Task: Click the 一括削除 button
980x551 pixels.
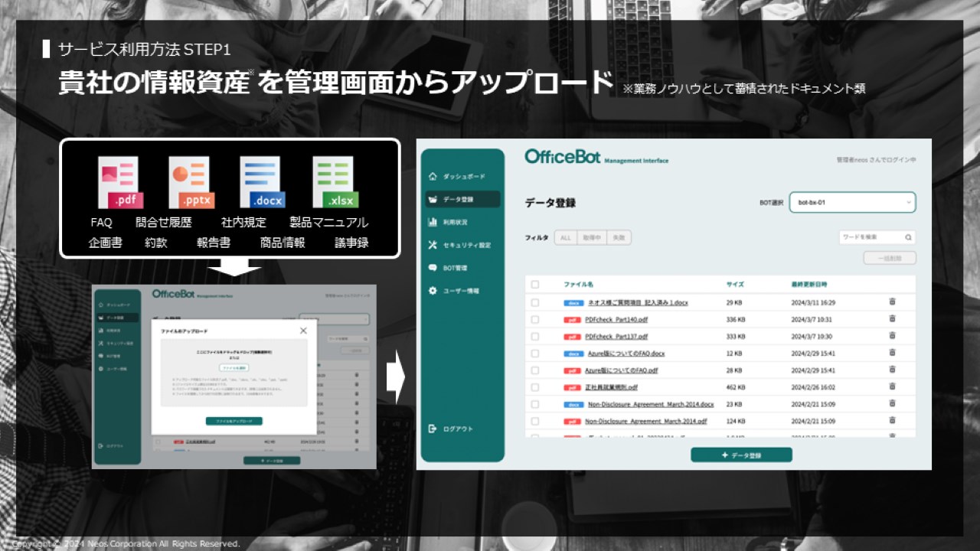Action: pyautogui.click(x=890, y=258)
